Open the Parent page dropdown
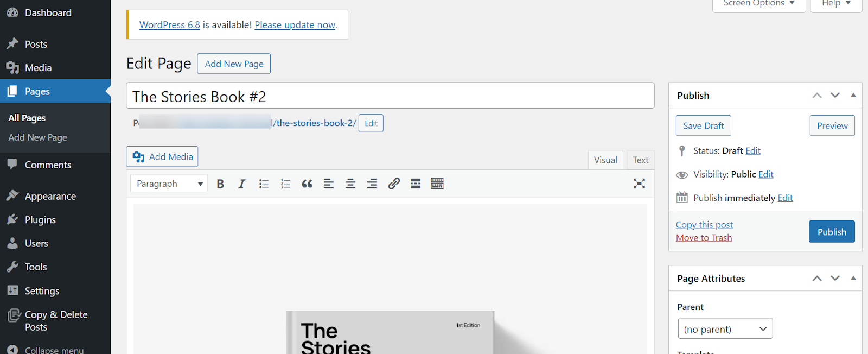Screen dimensions: 868x354 [x=725, y=328]
